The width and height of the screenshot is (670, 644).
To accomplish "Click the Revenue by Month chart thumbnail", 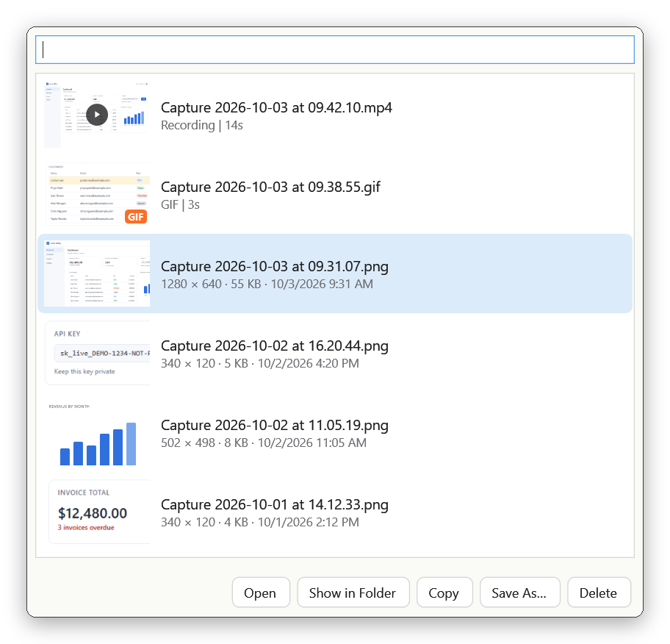I will pyautogui.click(x=97, y=432).
